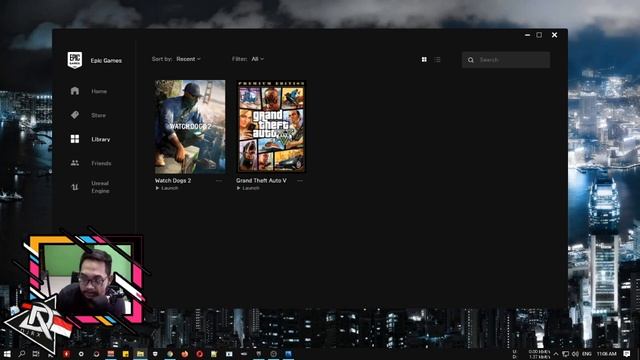Click the ENG language indicator

pos(587,354)
